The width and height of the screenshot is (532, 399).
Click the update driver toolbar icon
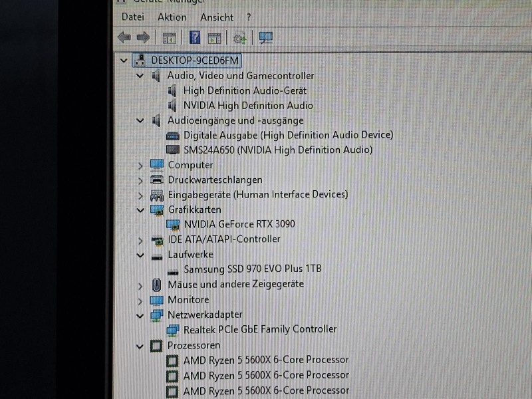(240, 38)
